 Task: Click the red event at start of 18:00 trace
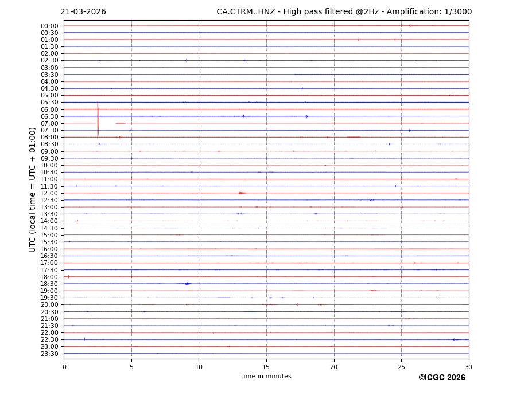pos(68,277)
